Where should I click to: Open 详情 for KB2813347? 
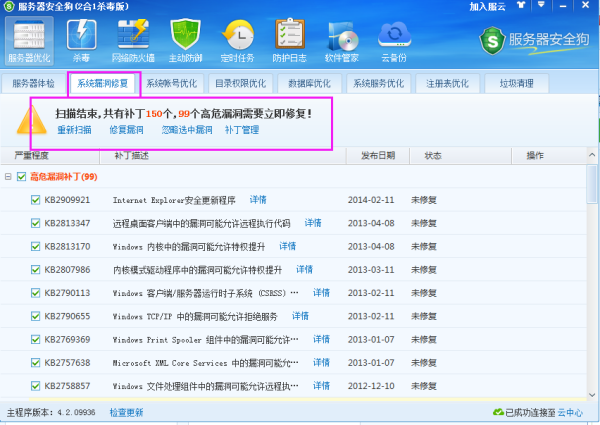click(x=313, y=223)
